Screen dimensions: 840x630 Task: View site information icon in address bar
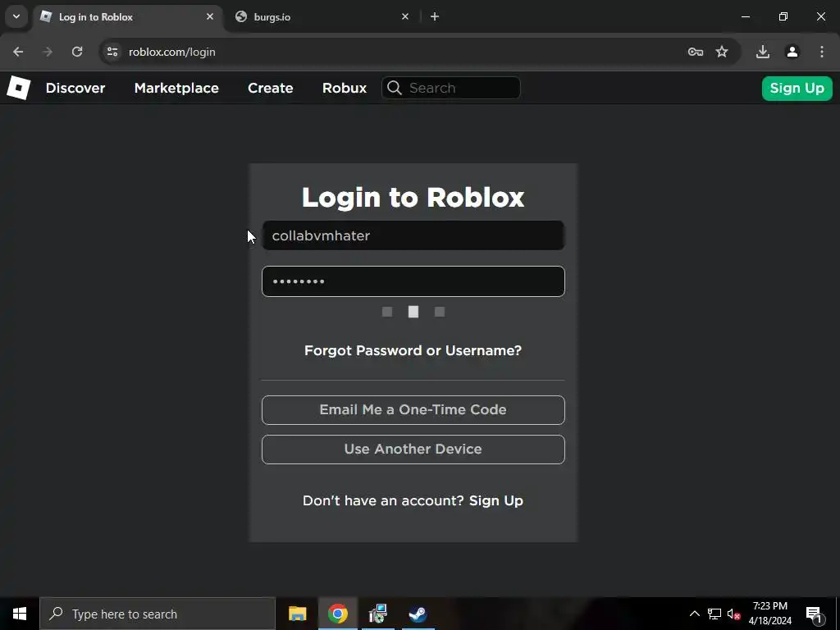tap(112, 52)
